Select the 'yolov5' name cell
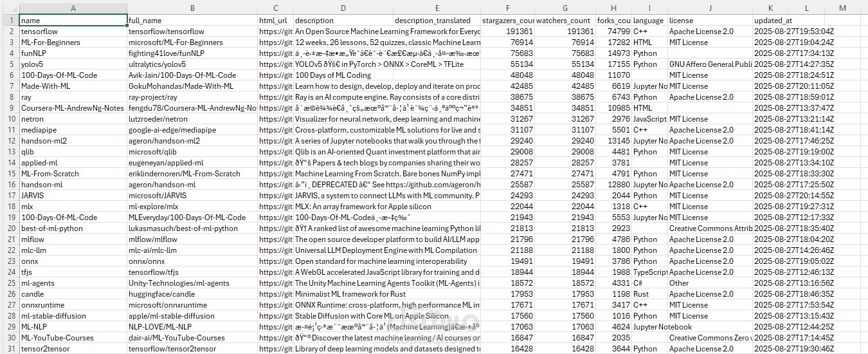The width and height of the screenshot is (868, 354). [73, 64]
